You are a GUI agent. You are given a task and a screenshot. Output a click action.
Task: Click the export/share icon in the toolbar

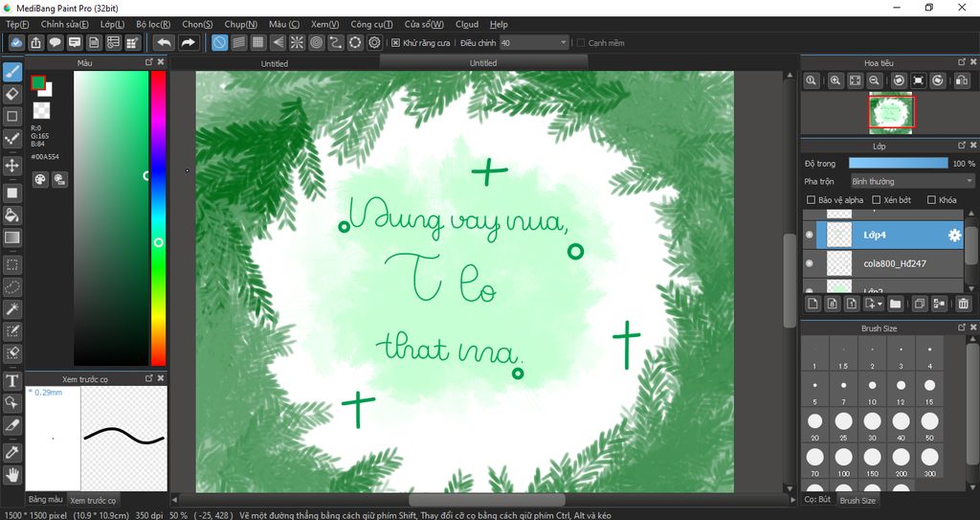pos(35,42)
